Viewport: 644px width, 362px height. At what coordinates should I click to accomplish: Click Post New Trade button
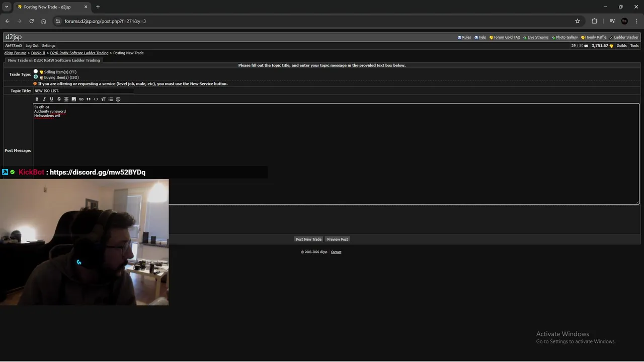tap(308, 239)
